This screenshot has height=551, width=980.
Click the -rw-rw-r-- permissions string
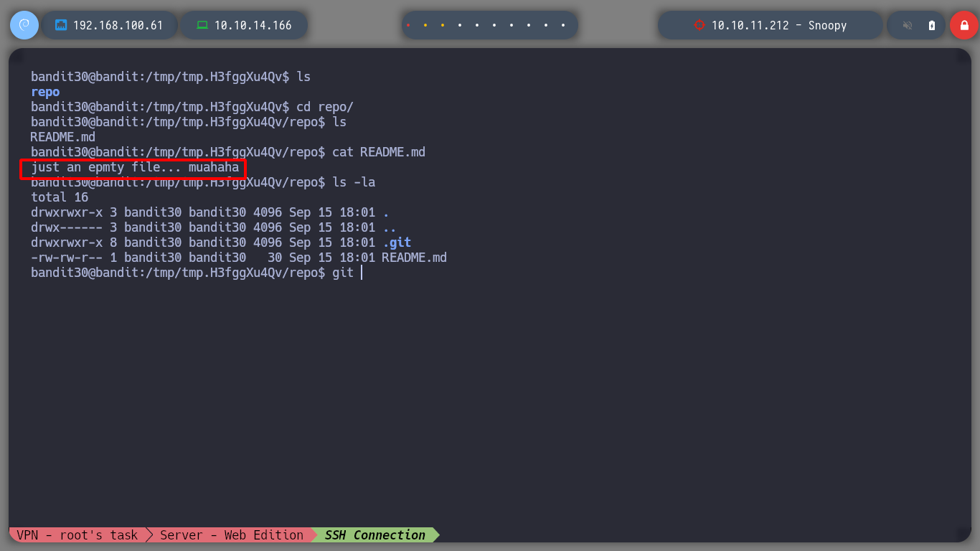pyautogui.click(x=67, y=258)
